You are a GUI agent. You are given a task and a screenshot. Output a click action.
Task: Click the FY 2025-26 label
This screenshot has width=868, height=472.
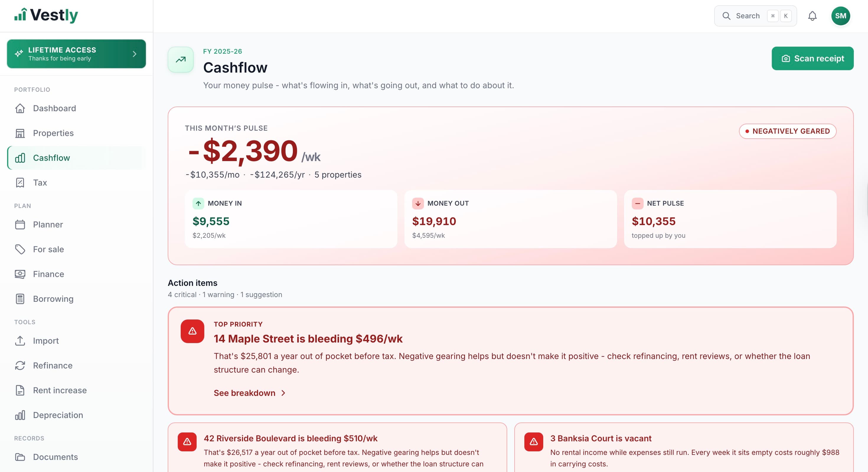(x=222, y=52)
